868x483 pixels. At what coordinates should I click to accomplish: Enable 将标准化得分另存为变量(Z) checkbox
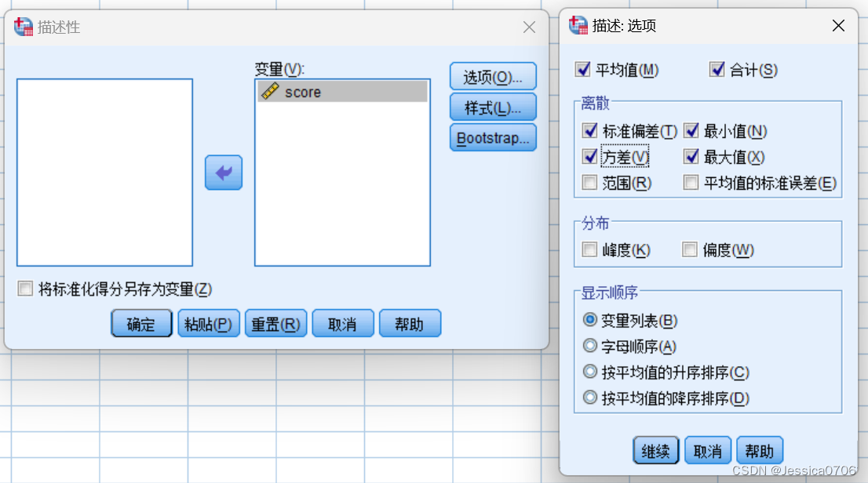(x=25, y=289)
